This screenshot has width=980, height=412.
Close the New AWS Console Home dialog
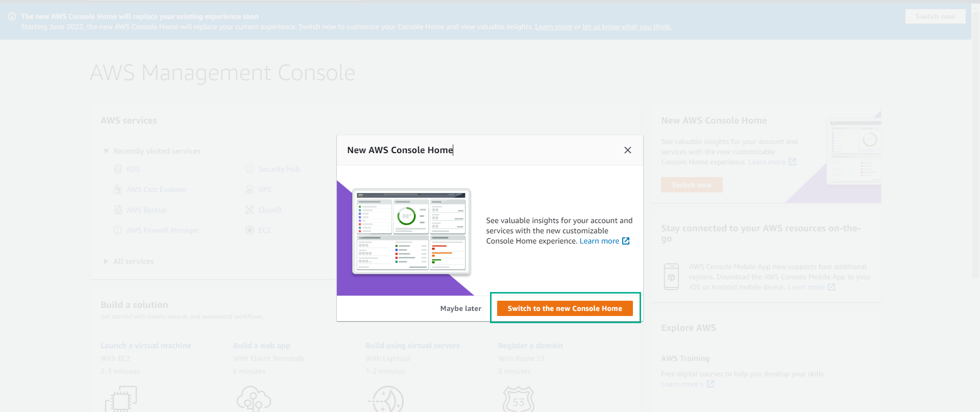(x=628, y=150)
